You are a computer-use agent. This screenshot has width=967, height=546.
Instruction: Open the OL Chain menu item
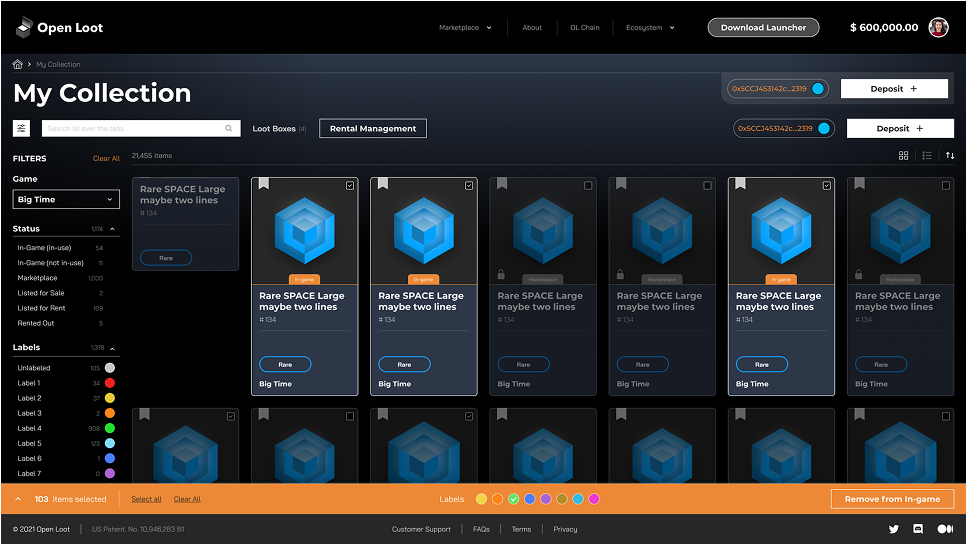click(585, 28)
